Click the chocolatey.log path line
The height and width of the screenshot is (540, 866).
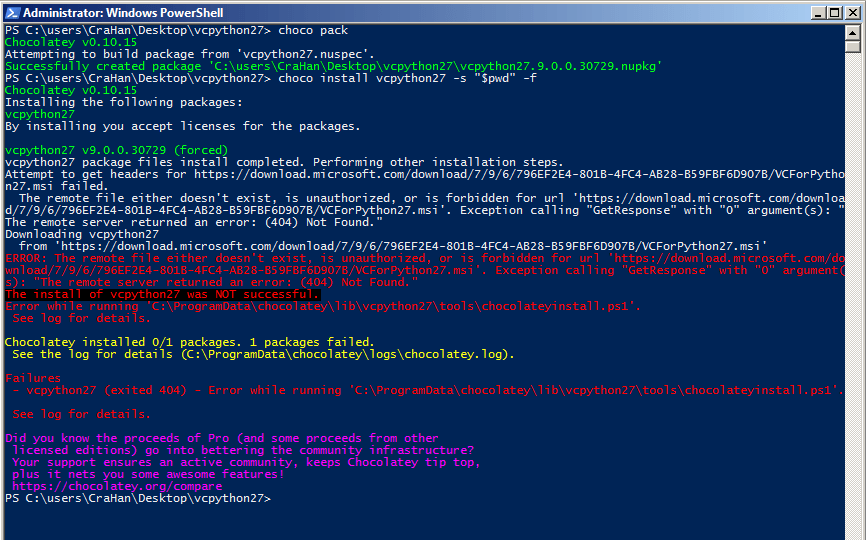coord(263,354)
